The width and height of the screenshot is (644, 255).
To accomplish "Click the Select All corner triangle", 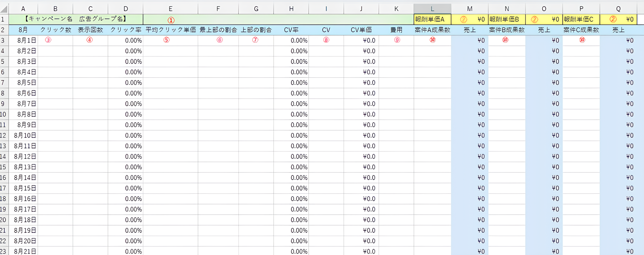I will (x=4, y=8).
